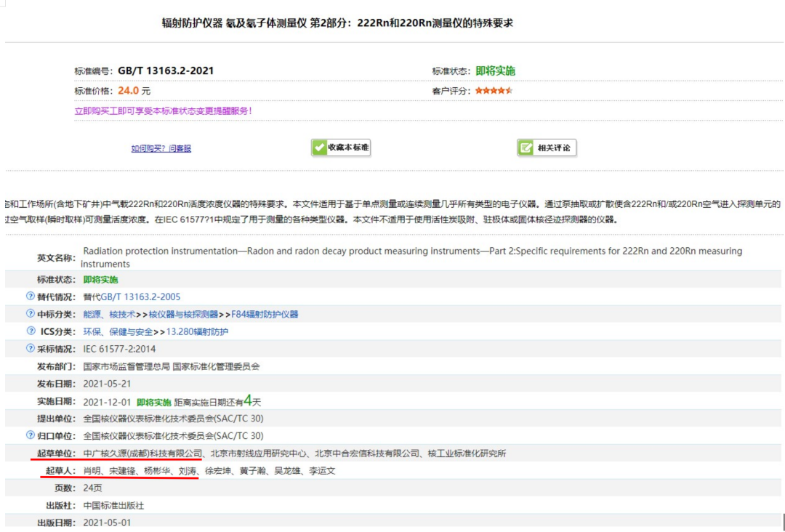Click the pink 立即购买 status reminder link
Image resolution: width=785 pixels, height=532 pixels.
point(163,110)
